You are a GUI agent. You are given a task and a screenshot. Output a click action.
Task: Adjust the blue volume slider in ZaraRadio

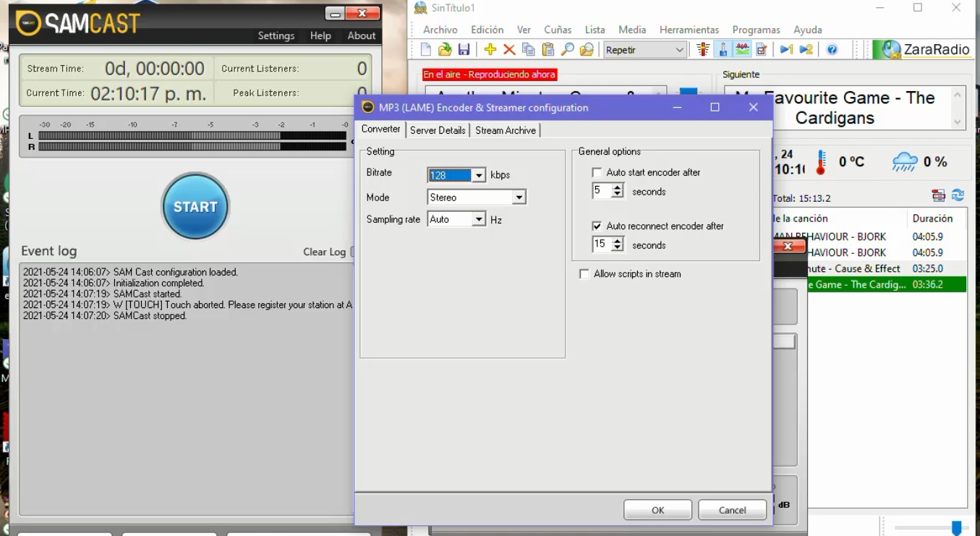tap(956, 528)
